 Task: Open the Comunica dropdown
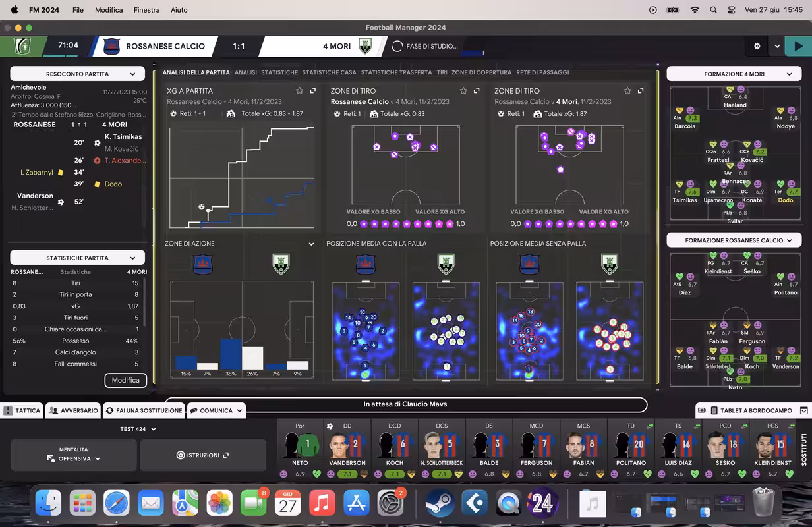click(x=216, y=410)
